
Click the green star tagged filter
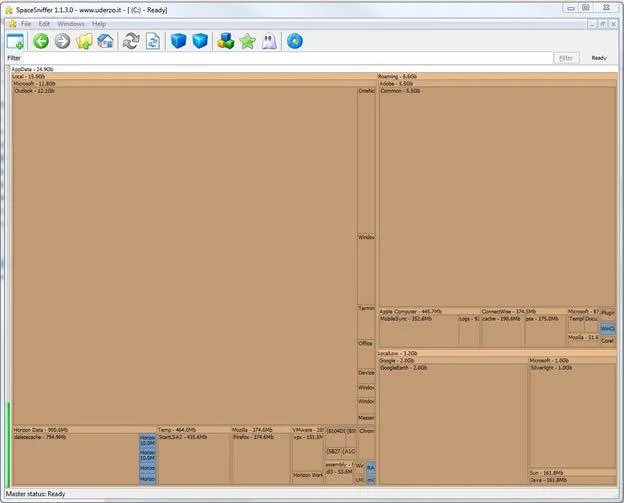248,41
